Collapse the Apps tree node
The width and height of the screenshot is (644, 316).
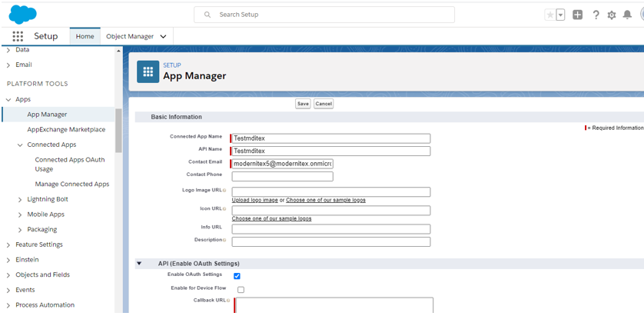pos(8,99)
